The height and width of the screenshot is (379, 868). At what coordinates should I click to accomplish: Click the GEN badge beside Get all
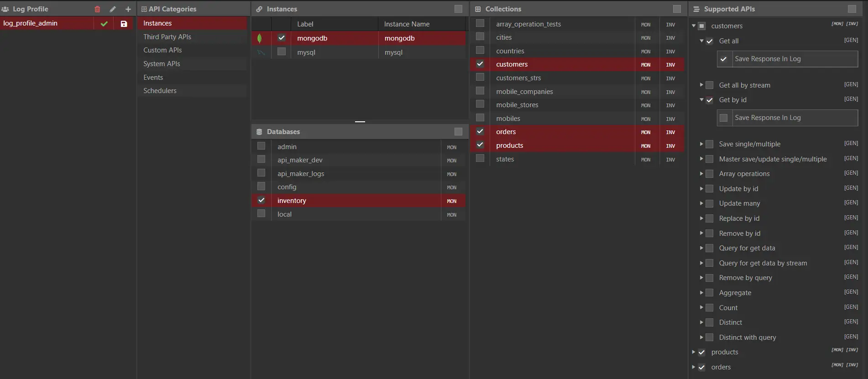coord(851,40)
